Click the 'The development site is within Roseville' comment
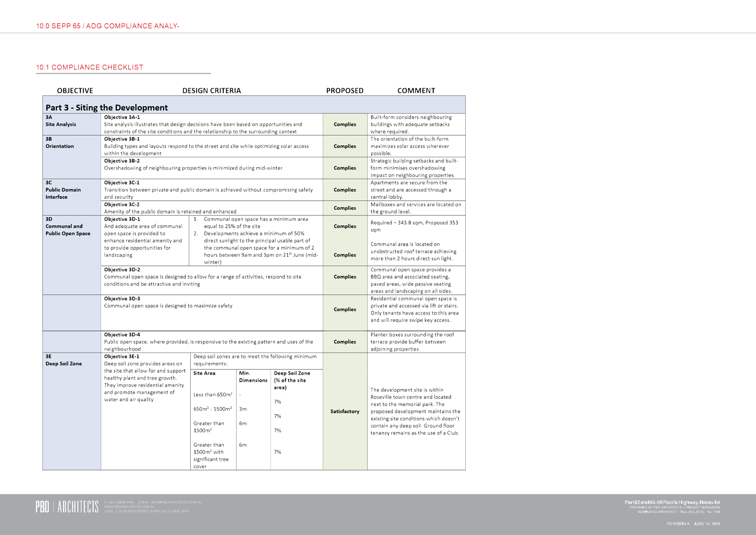Screen dimensions: 756x535 415,411
